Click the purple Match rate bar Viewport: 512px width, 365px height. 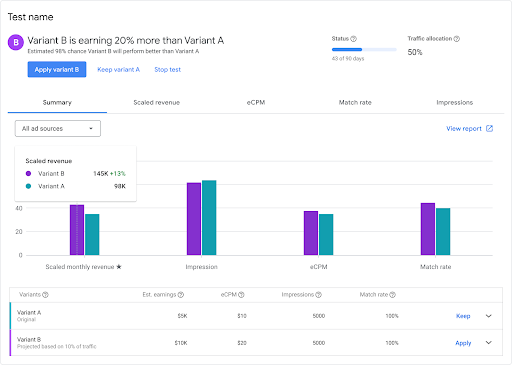[x=428, y=229]
